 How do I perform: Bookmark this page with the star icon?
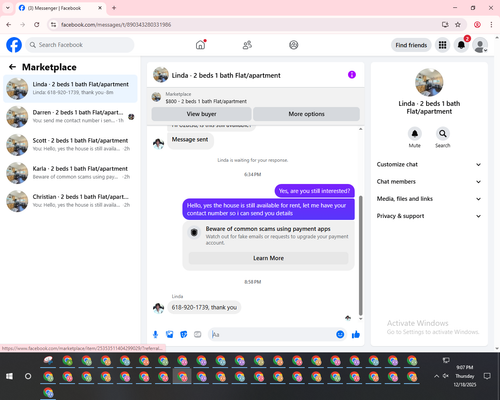(458, 25)
